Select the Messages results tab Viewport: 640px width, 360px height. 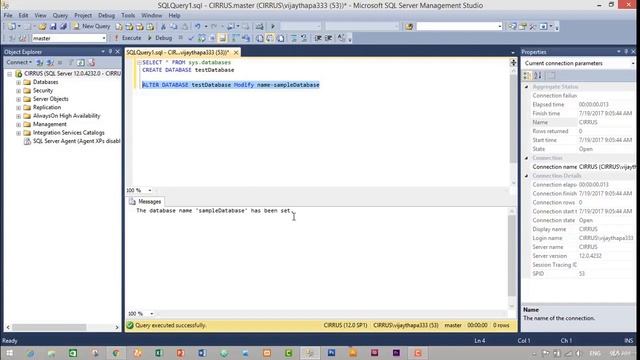point(145,202)
